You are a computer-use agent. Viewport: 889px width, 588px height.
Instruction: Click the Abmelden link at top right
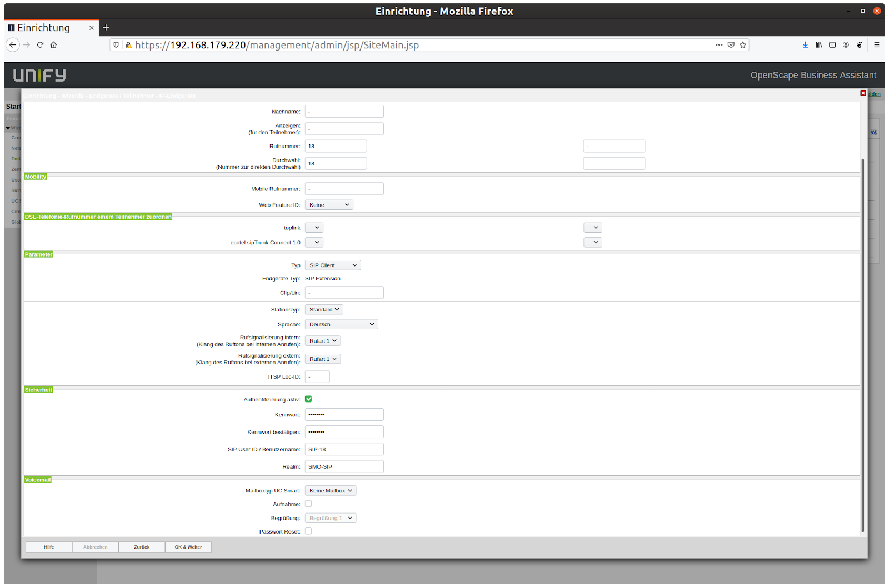[875, 94]
